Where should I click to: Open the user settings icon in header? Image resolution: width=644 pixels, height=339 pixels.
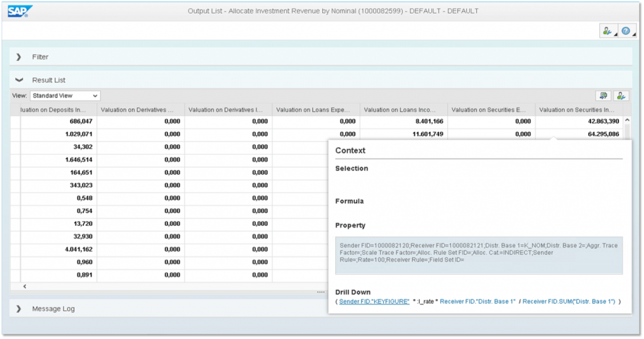click(607, 31)
